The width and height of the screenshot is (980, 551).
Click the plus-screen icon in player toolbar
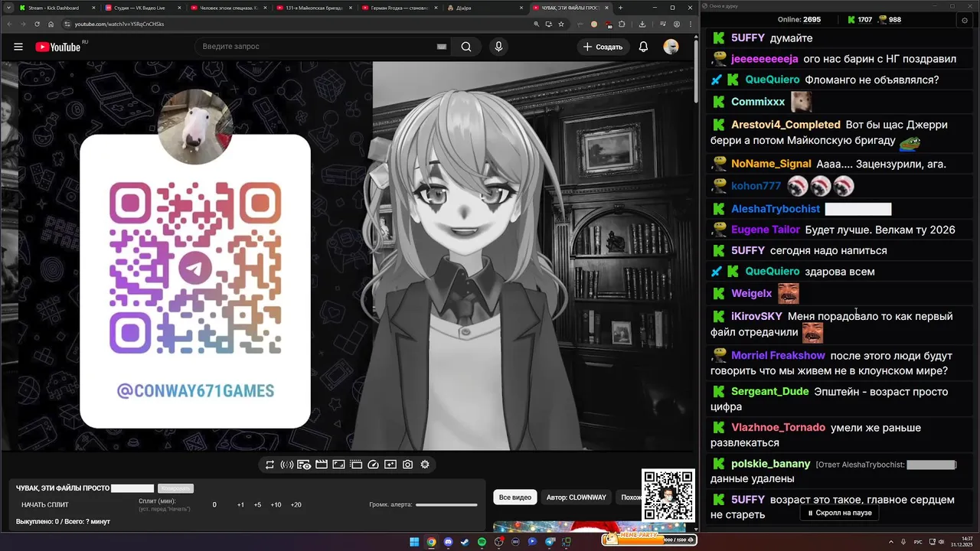(x=390, y=465)
